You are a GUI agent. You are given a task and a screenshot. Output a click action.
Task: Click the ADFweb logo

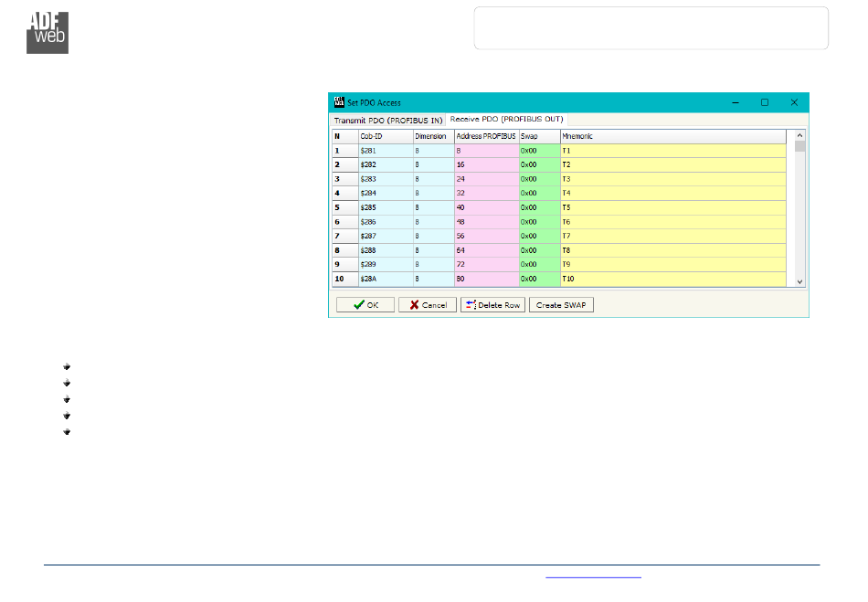coord(48,33)
